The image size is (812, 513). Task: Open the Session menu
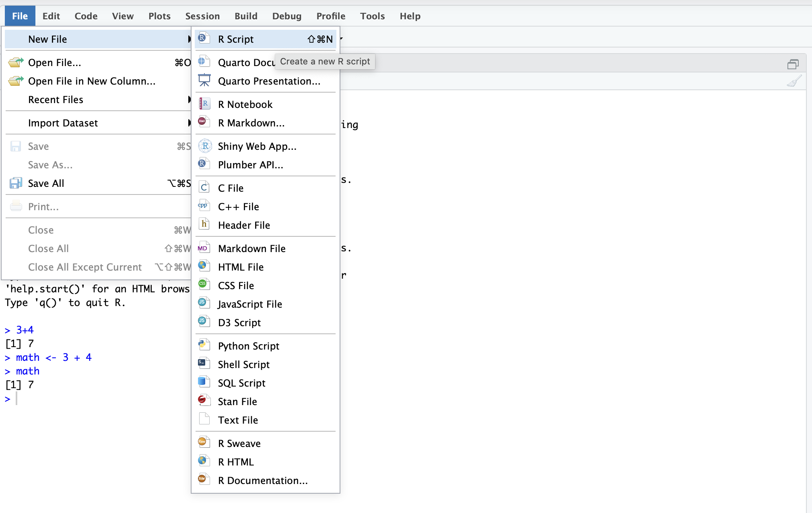pos(202,16)
